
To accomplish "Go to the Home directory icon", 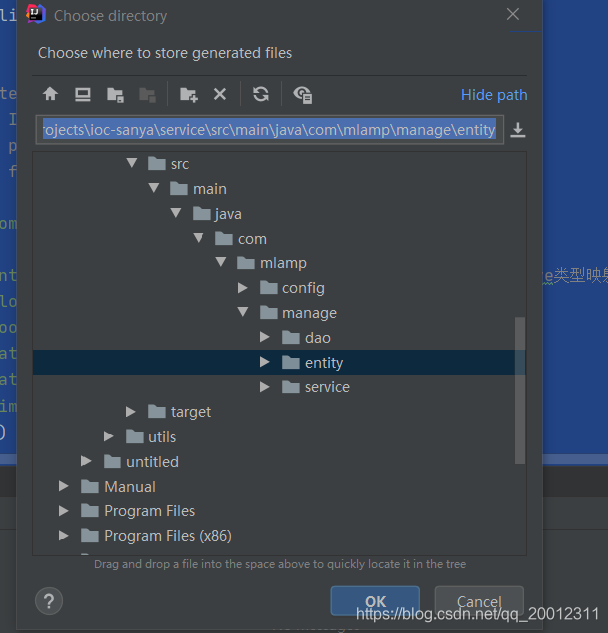I will point(50,94).
